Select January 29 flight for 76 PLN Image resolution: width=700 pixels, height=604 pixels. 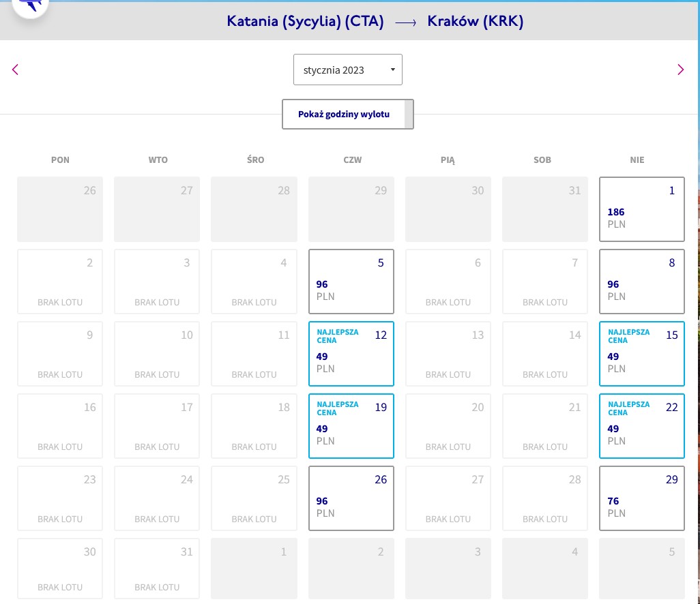coord(641,498)
